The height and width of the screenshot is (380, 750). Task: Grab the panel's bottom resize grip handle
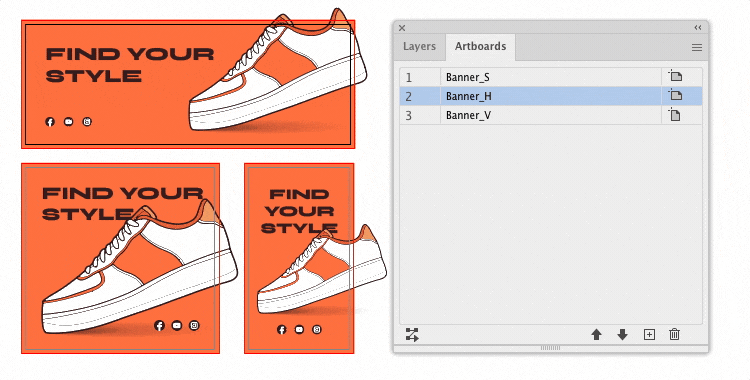click(550, 348)
